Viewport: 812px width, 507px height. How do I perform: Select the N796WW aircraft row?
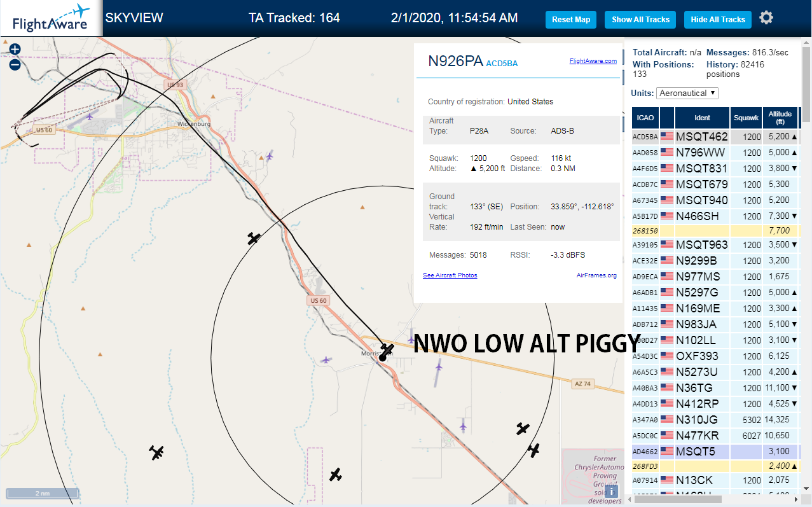click(716, 152)
